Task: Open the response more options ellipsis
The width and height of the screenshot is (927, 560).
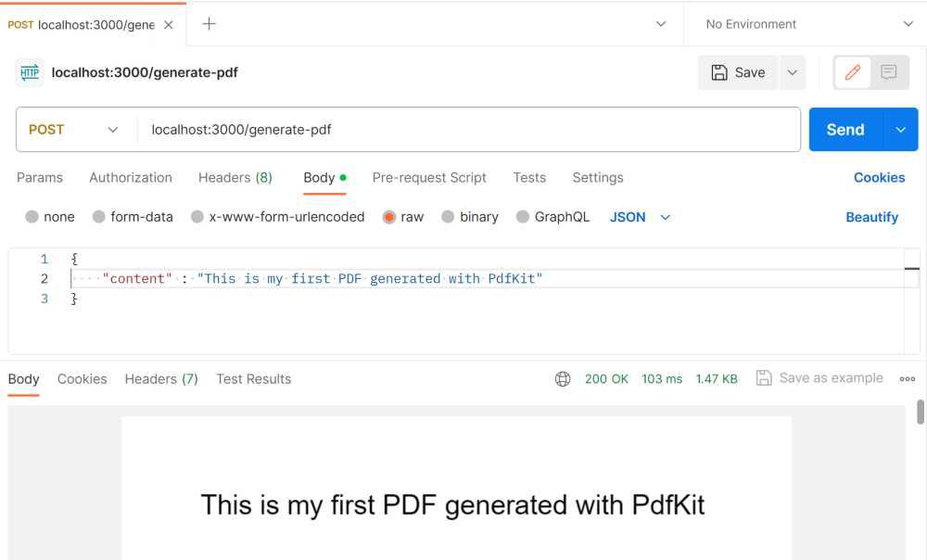Action: (907, 378)
